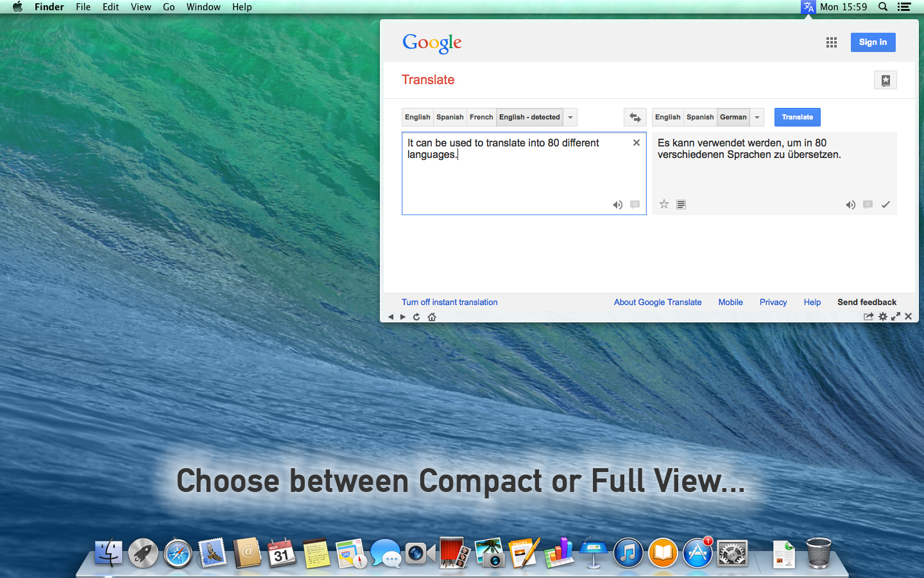Open Notification Center
The height and width of the screenshot is (578, 924).
coord(904,7)
